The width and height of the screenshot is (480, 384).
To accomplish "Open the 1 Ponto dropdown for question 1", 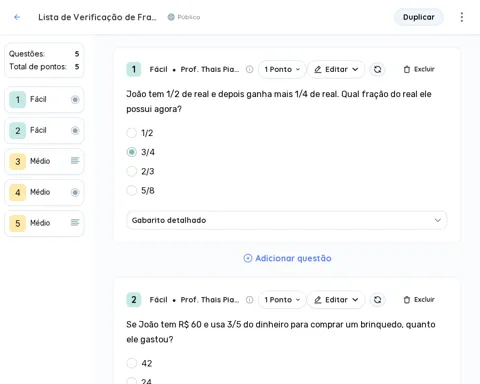I will coord(282,69).
